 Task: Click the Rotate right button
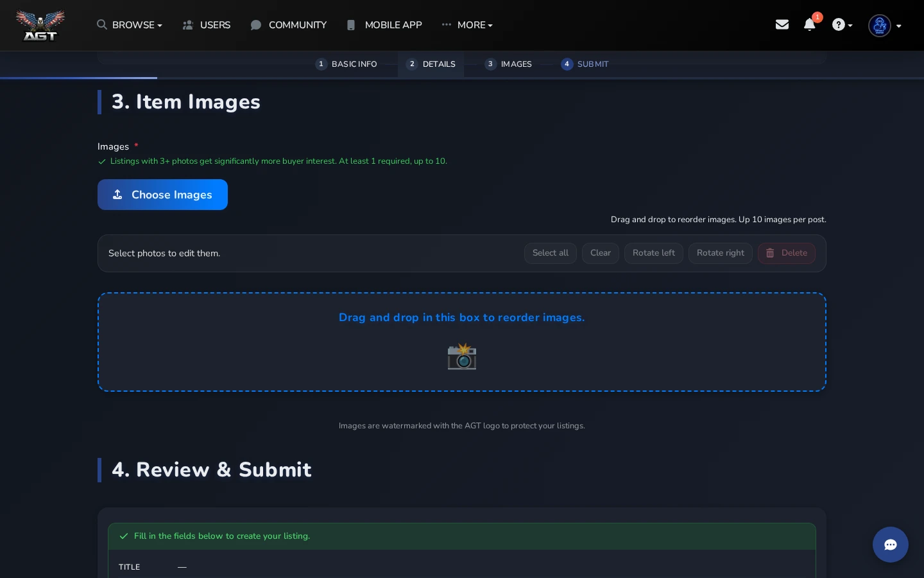point(721,253)
